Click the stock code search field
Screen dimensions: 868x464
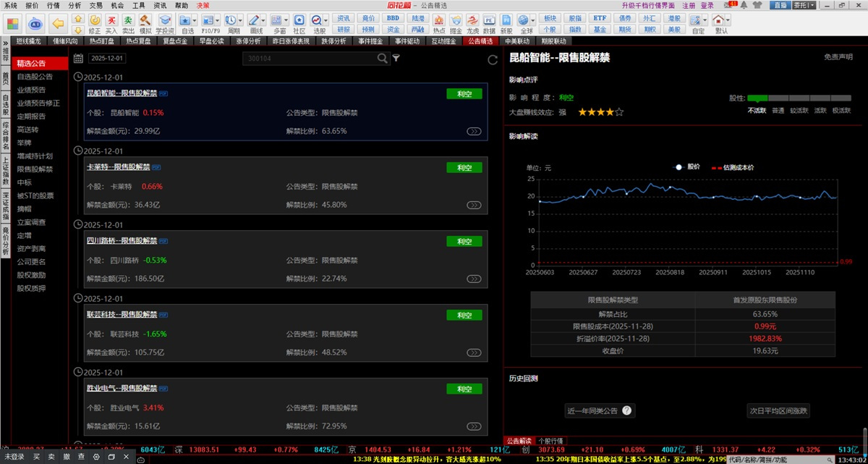click(310, 59)
